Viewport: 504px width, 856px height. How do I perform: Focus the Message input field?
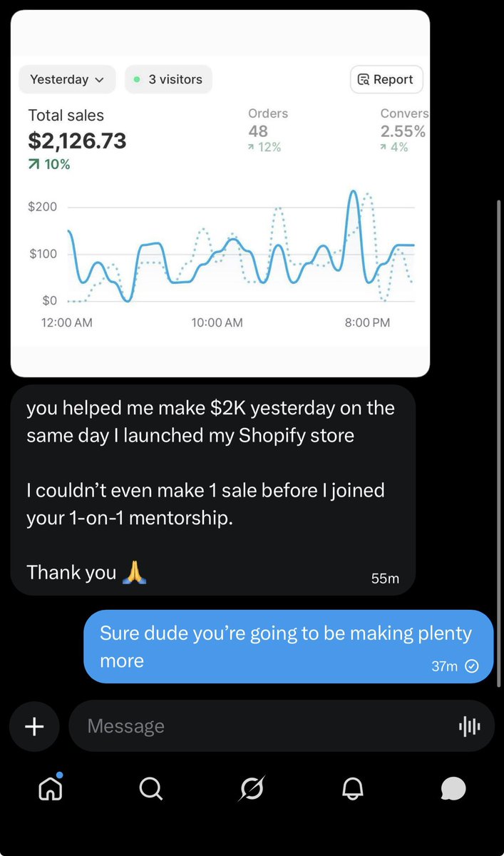[282, 726]
